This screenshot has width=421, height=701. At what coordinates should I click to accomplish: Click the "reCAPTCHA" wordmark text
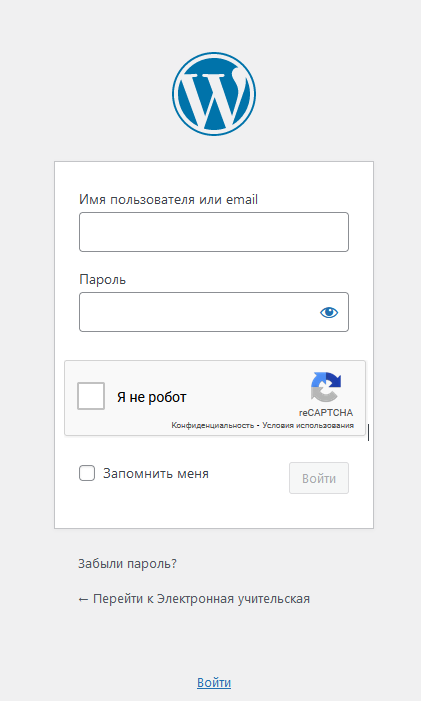326,413
